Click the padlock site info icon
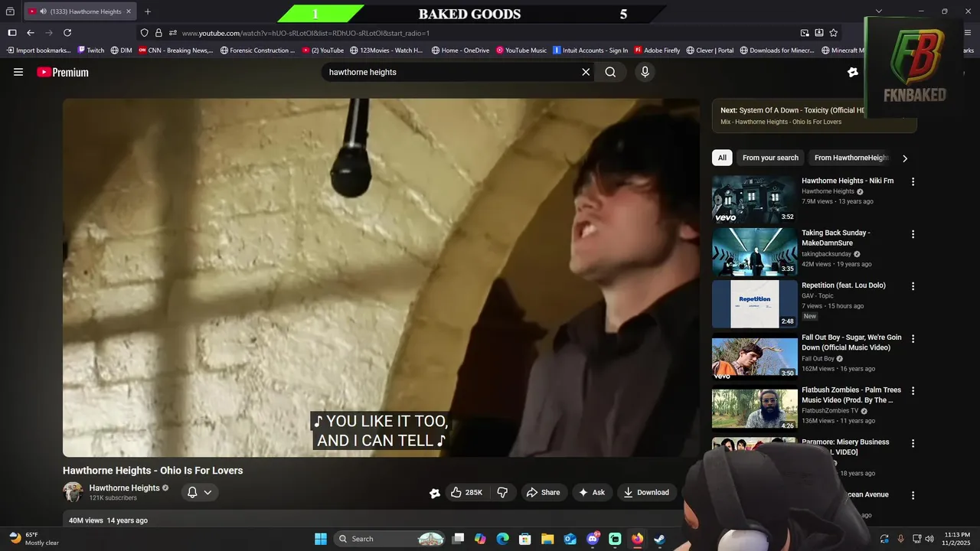980x551 pixels. point(158,33)
